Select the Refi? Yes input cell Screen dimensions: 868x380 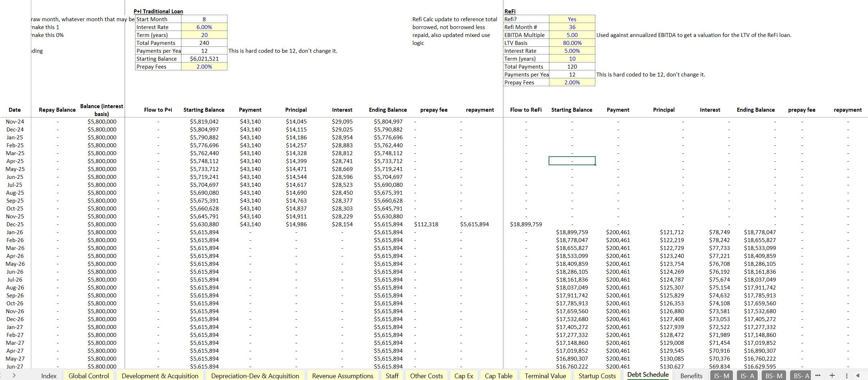[572, 19]
